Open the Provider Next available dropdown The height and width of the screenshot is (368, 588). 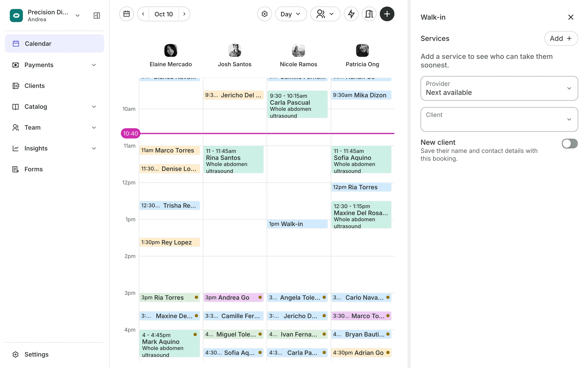(x=499, y=88)
